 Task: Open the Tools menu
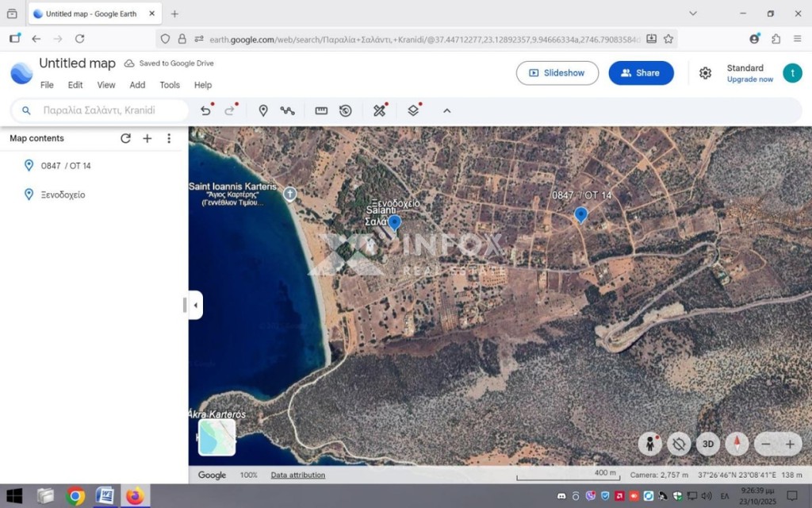170,85
